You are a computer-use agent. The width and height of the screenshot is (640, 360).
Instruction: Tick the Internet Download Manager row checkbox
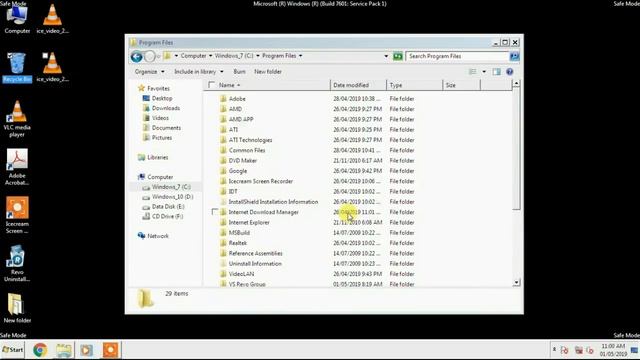click(215, 212)
